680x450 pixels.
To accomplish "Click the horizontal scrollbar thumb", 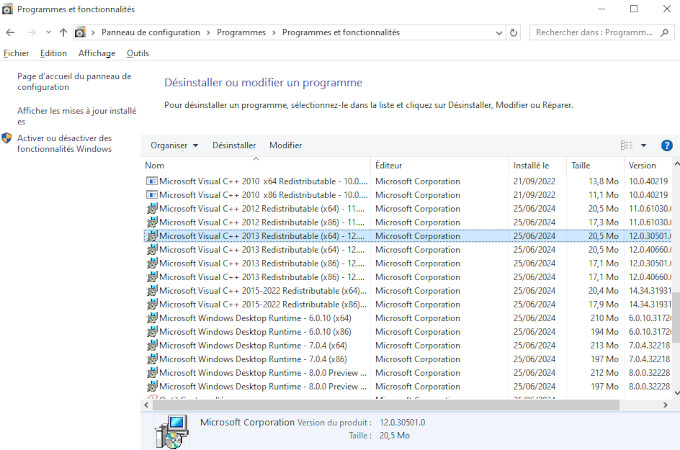I will pos(386,405).
